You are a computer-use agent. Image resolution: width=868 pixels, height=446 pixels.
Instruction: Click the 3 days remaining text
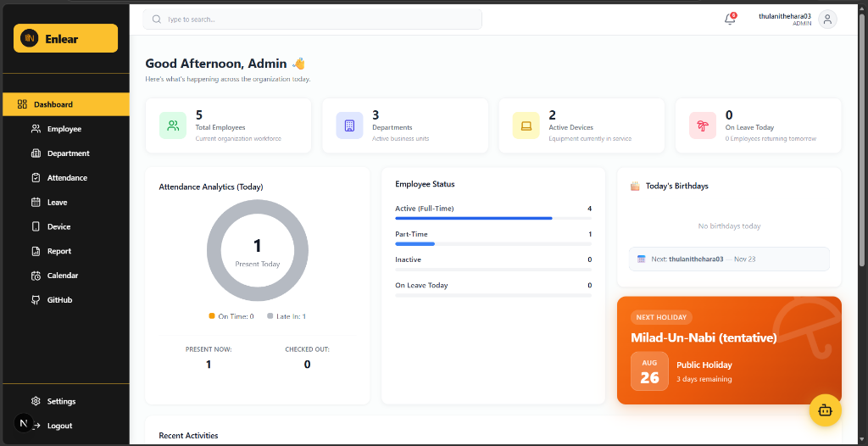click(x=704, y=380)
